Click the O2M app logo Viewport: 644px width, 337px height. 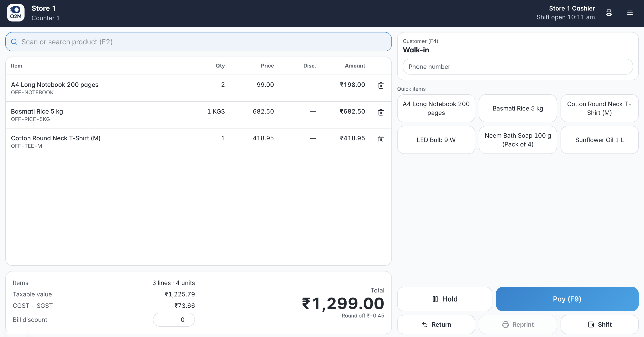point(16,13)
